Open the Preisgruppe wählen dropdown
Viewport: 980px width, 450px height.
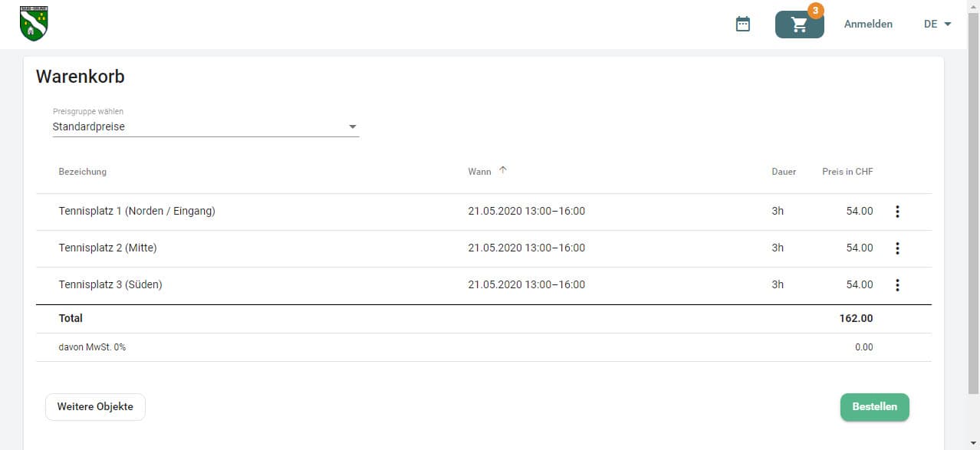[205, 126]
